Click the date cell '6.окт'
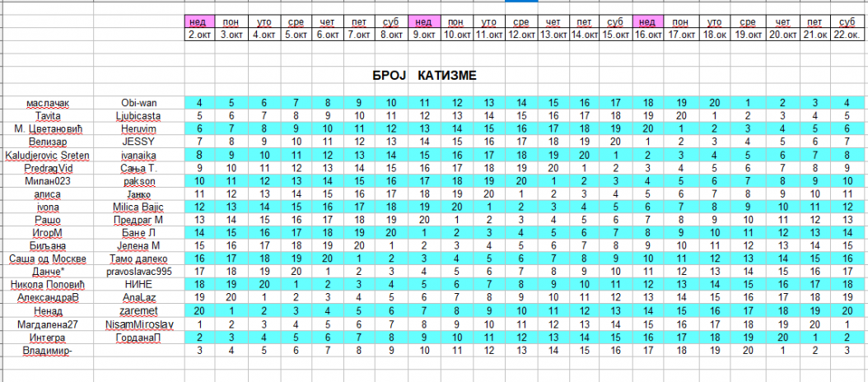 click(x=327, y=35)
